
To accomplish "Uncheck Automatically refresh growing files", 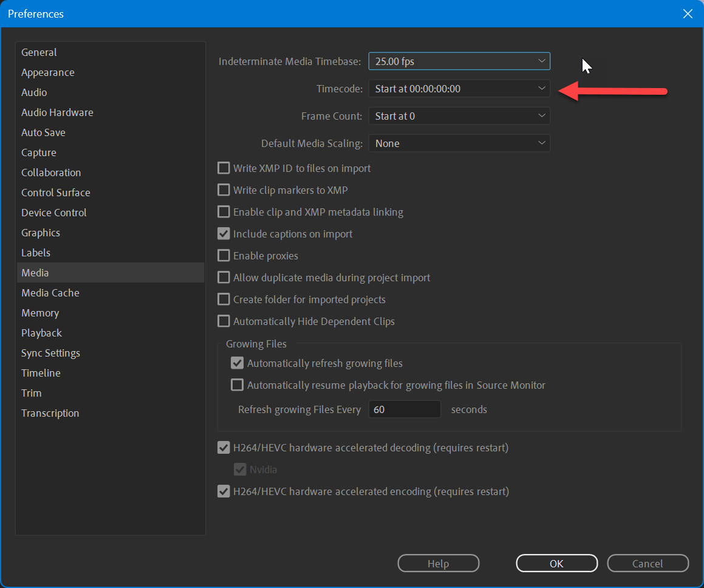I will 237,363.
